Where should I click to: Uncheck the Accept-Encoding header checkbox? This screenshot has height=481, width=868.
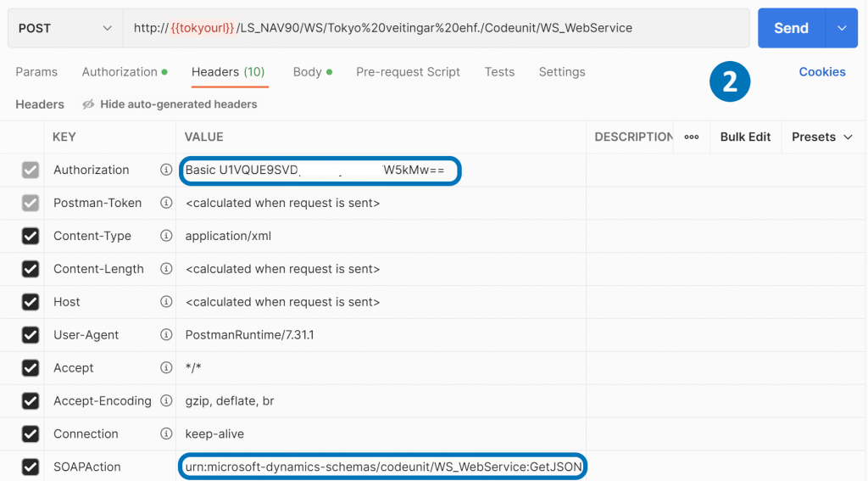click(x=31, y=401)
